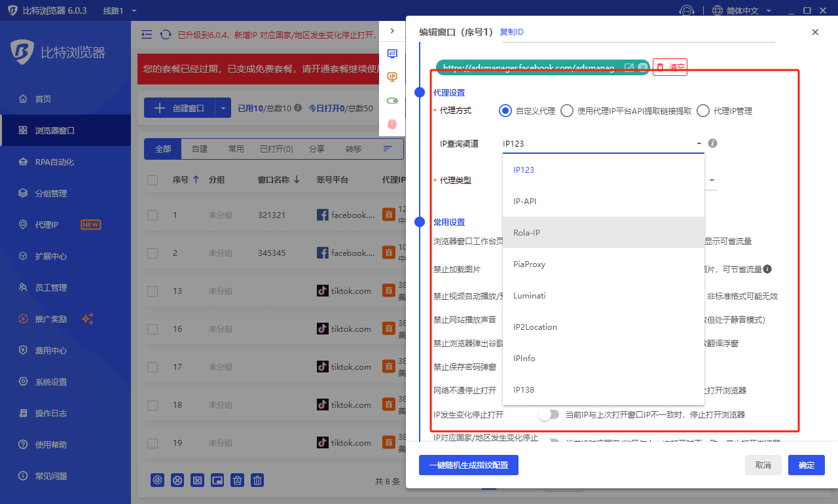The height and width of the screenshot is (504, 838).
Task: Click the info icon beside IP查询渠道 field
Action: (x=713, y=143)
